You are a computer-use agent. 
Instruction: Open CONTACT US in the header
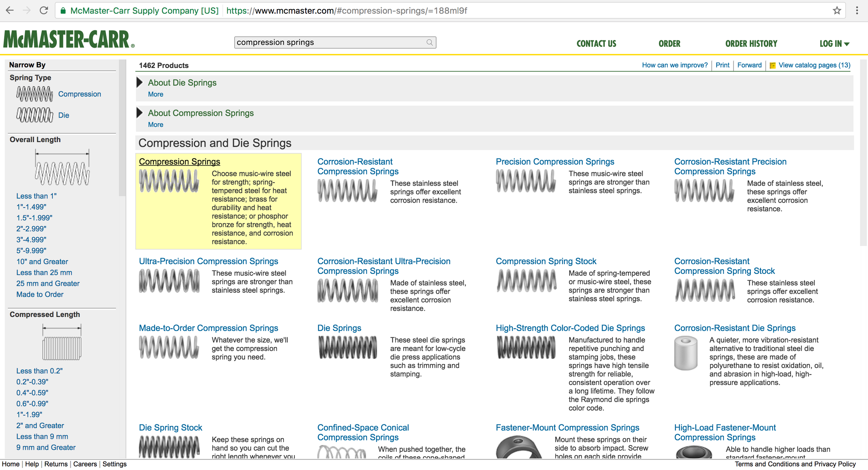[x=596, y=44]
